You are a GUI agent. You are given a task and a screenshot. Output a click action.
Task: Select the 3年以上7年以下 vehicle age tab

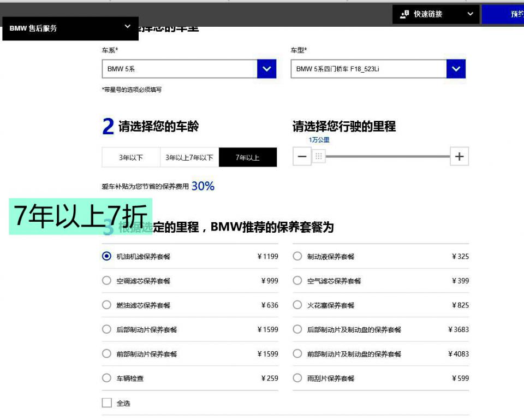(189, 157)
